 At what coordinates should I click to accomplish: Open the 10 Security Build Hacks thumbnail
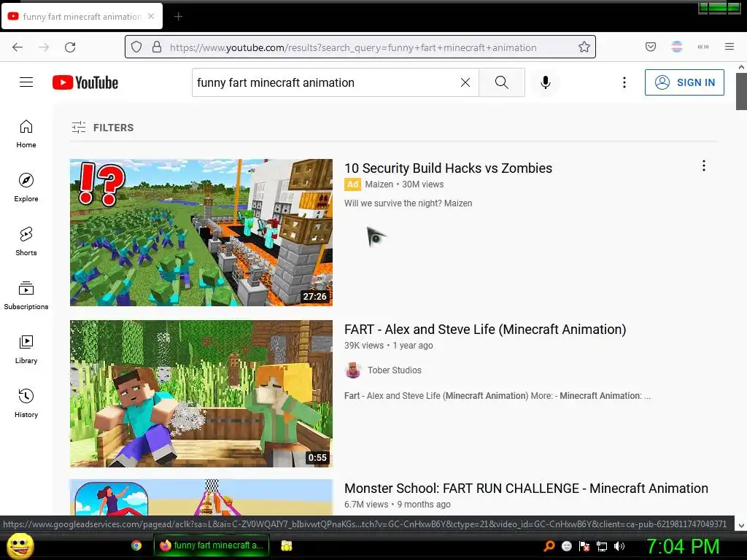tap(201, 233)
